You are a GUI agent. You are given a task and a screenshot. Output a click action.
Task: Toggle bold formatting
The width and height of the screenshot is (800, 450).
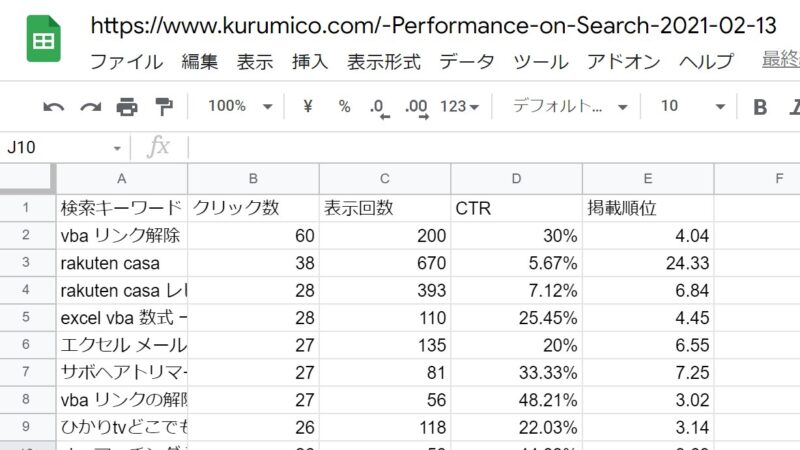pyautogui.click(x=760, y=107)
